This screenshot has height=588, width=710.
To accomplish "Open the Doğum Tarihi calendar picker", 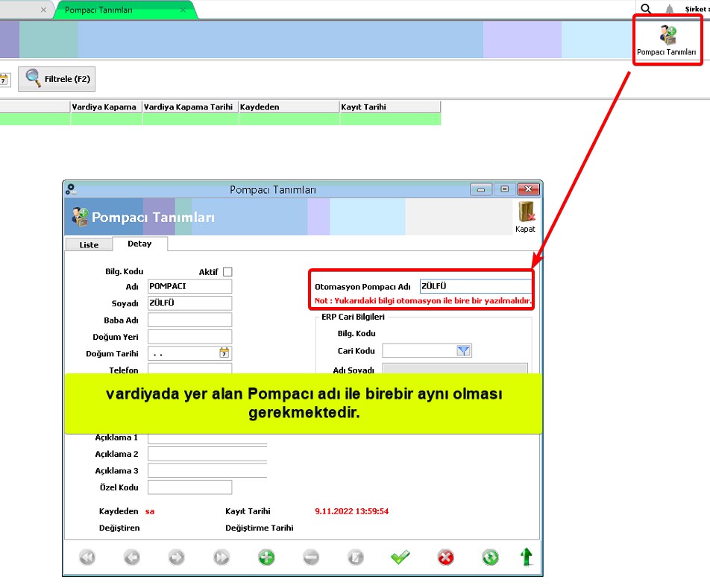I will pyautogui.click(x=224, y=353).
